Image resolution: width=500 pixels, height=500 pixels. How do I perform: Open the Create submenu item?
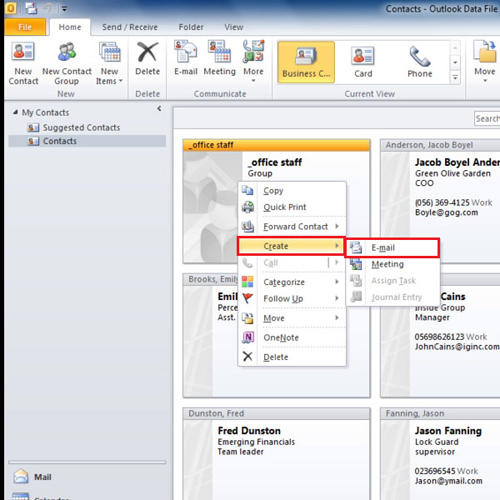291,246
